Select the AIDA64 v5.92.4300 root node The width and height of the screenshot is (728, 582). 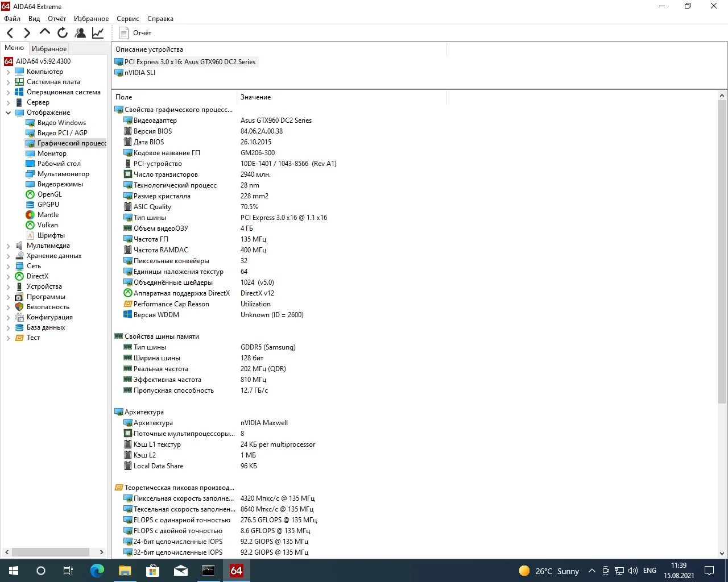43,61
